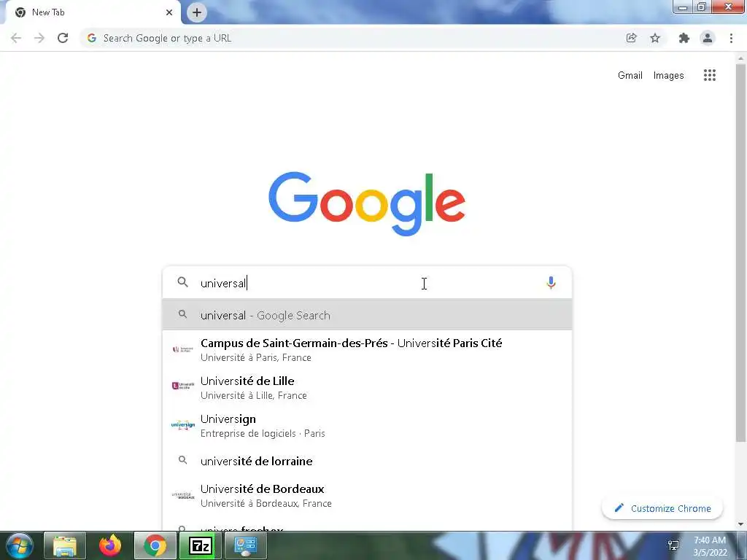Launch Firefox from the taskbar
The height and width of the screenshot is (560, 747).
(110, 545)
